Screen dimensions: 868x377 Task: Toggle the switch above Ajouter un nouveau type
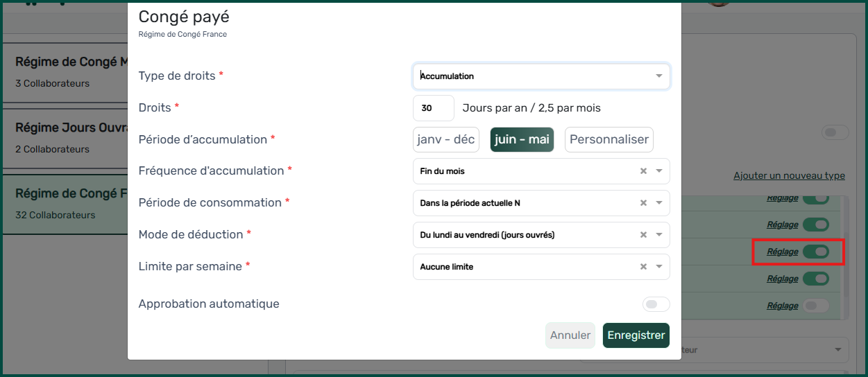click(x=835, y=132)
